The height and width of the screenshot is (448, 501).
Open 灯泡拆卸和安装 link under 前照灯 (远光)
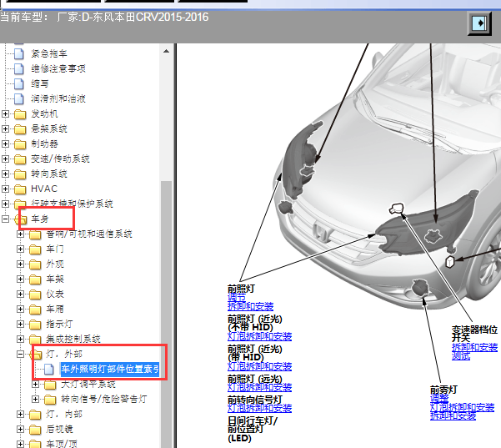pyautogui.click(x=259, y=388)
